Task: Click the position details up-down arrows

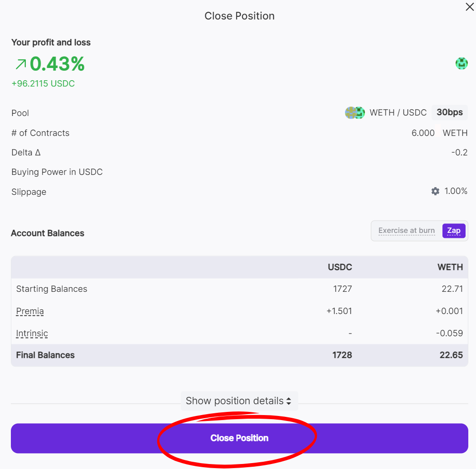Action: click(288, 401)
